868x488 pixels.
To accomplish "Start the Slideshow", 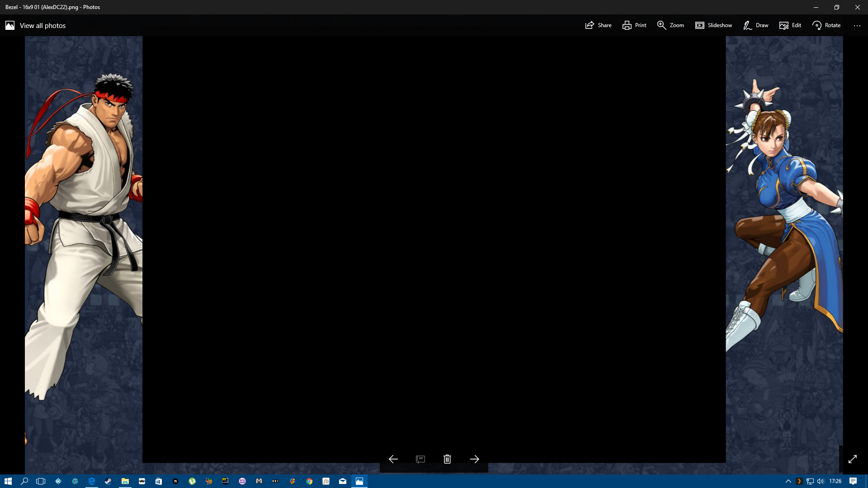I will (x=713, y=25).
